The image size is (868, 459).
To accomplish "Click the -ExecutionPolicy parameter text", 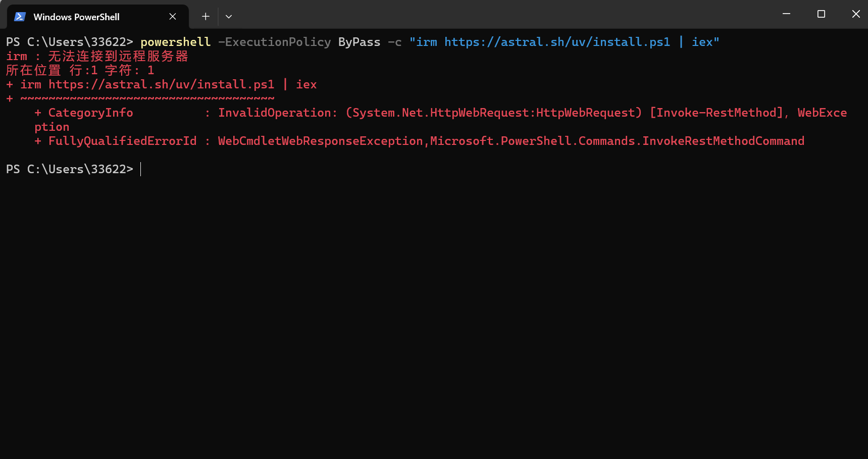I will 274,42.
